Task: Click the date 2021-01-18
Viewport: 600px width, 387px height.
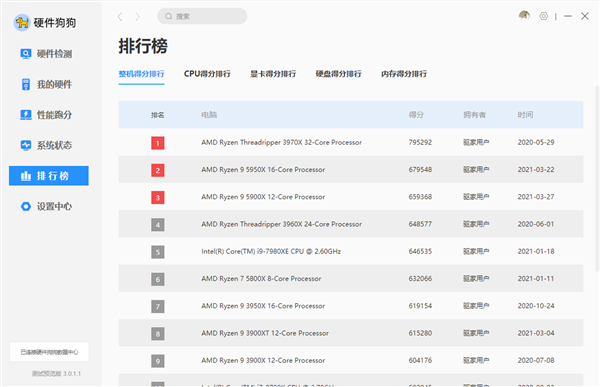Action: pyautogui.click(x=536, y=251)
